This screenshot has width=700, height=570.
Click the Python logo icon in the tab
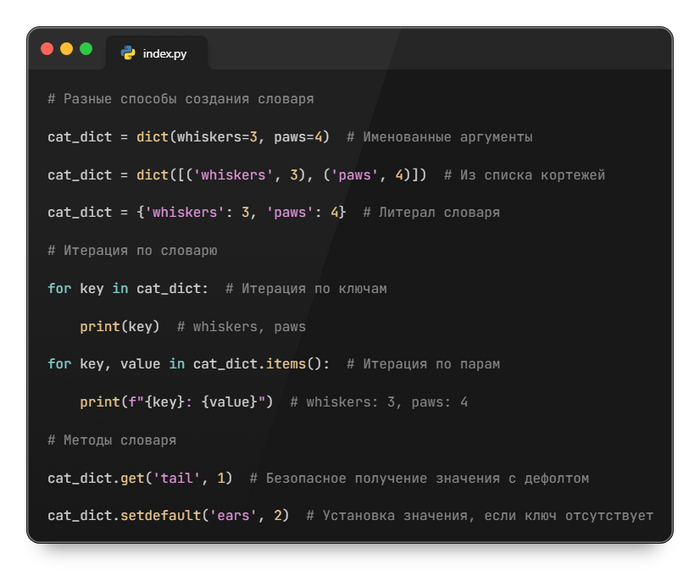[128, 53]
